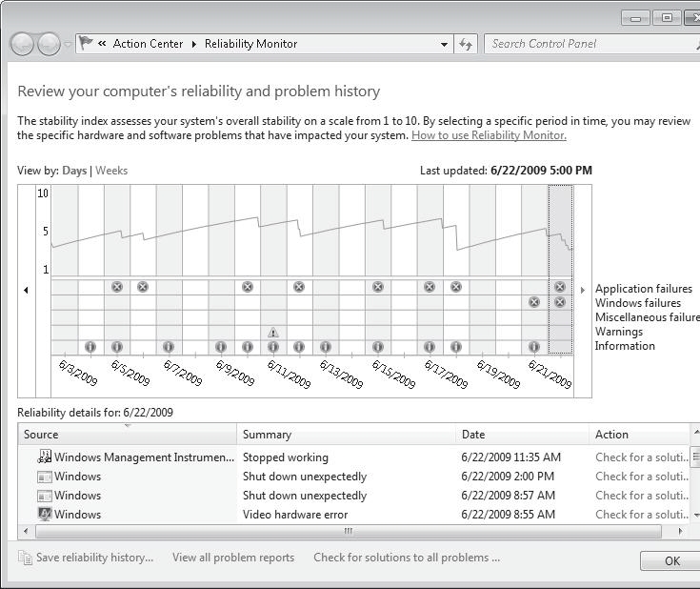Screen dimensions: 700x589
Task: Click the application failure icon for 6/15/2009
Action: click(x=378, y=287)
